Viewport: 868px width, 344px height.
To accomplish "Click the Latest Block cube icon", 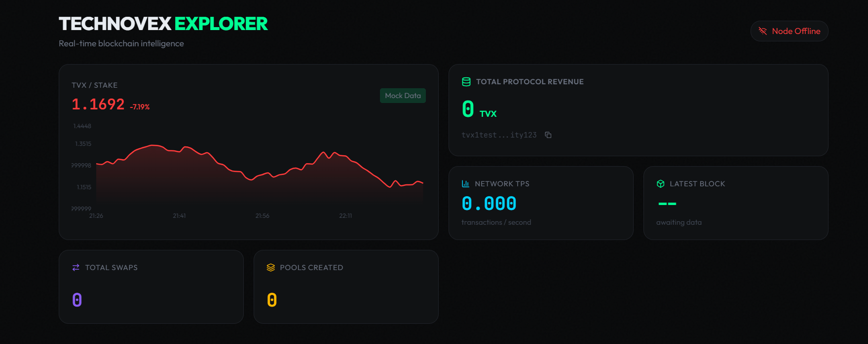I will [660, 184].
